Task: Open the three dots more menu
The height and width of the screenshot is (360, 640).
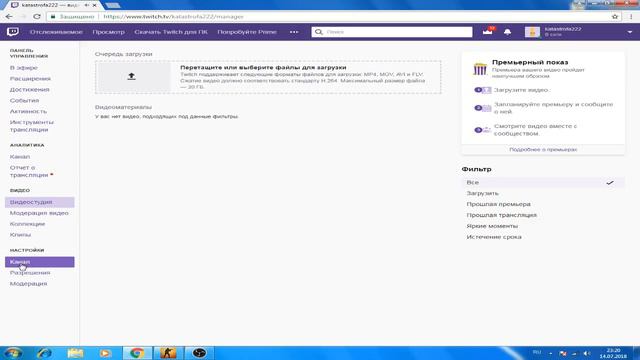Action: [x=294, y=32]
